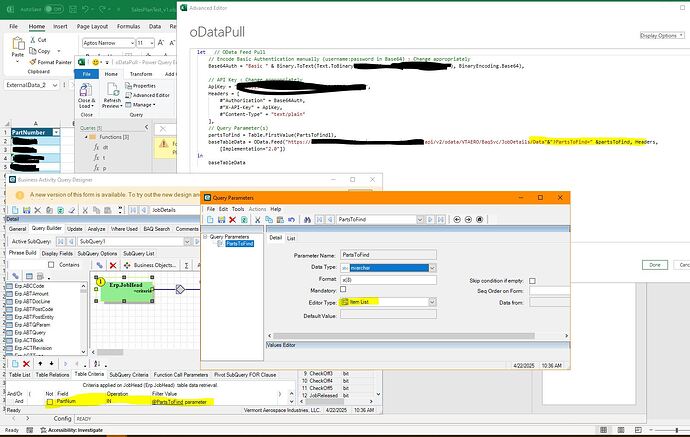Image resolution: width=690 pixels, height=437 pixels.
Task: Open Table Relations tab in BAQ Designer
Action: click(52, 375)
